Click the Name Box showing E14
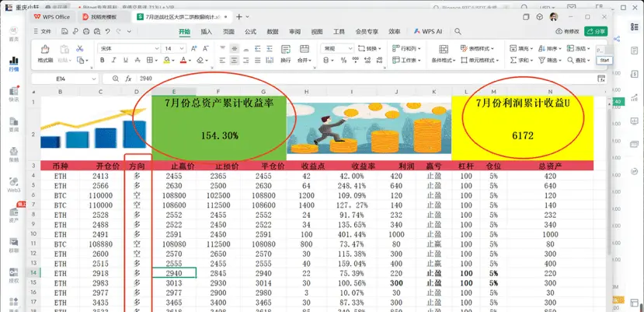The width and height of the screenshot is (644, 312). [64, 79]
